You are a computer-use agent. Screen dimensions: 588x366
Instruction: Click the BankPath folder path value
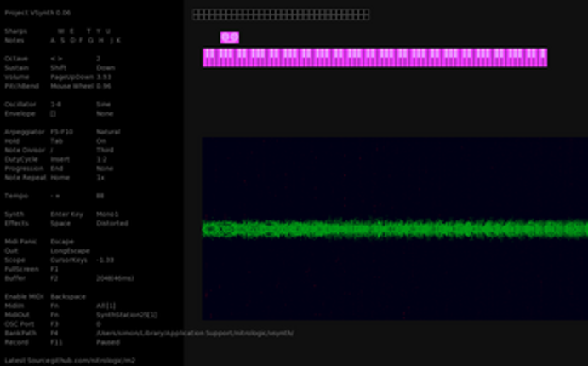[x=195, y=333]
